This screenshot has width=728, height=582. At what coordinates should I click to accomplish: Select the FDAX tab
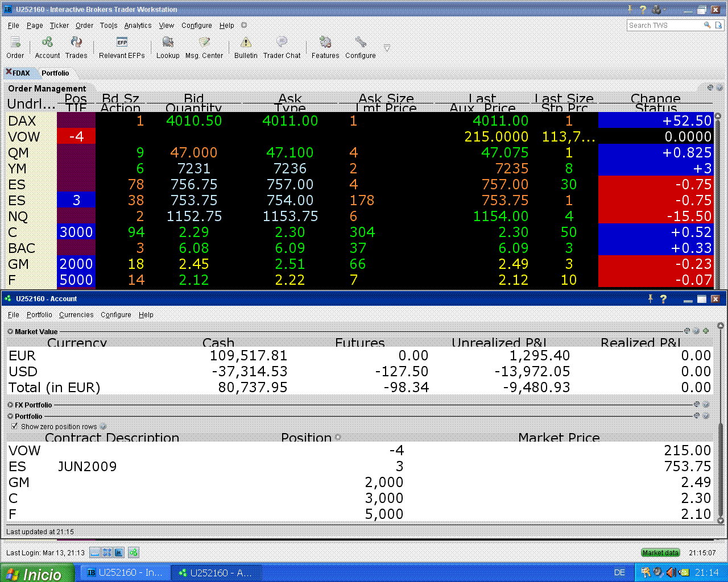pyautogui.click(x=22, y=73)
